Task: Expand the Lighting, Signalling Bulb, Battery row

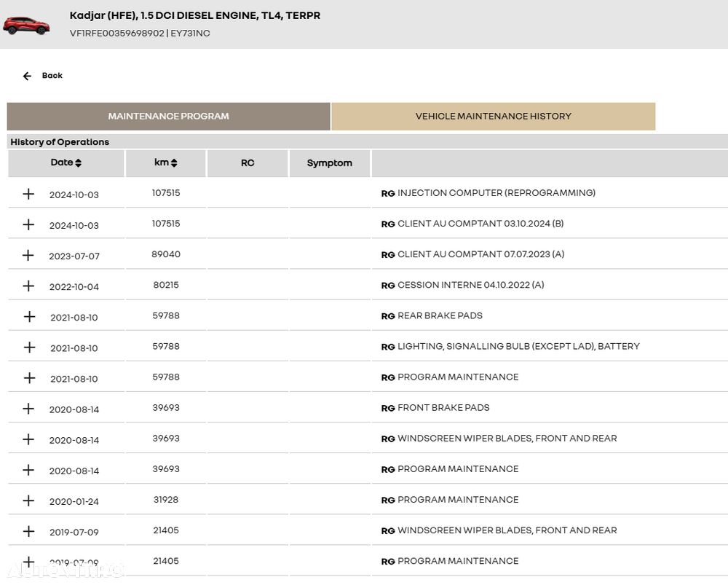Action: coord(29,347)
